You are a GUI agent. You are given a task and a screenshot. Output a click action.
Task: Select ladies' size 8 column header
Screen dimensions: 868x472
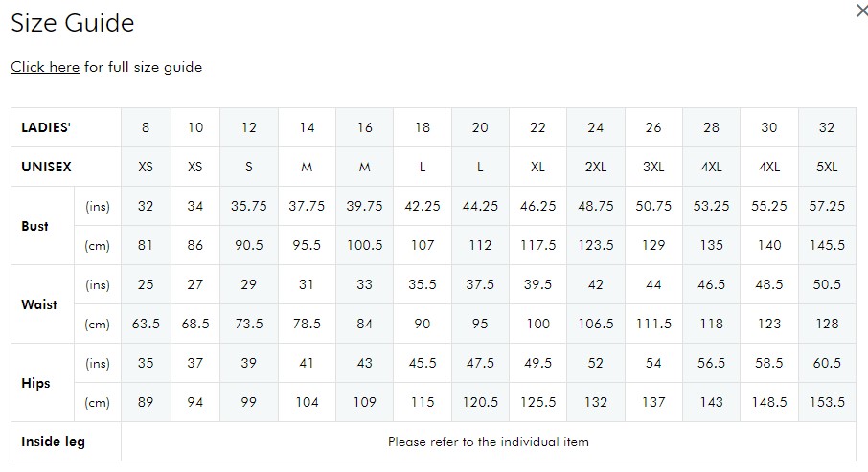pyautogui.click(x=146, y=127)
